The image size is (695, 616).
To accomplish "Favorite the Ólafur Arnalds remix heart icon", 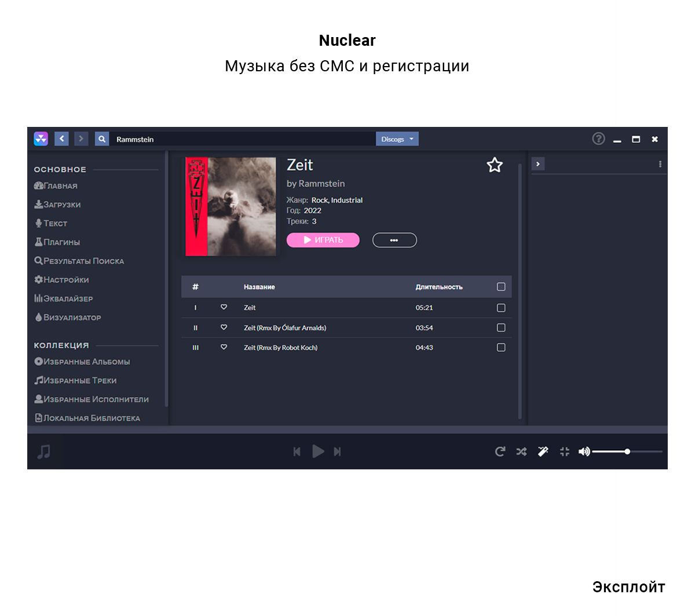I will point(224,327).
